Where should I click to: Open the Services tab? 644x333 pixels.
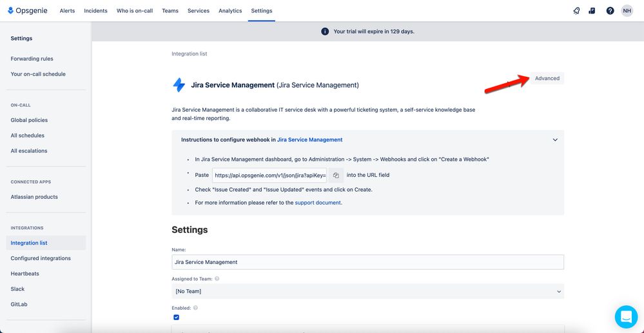coord(199,11)
